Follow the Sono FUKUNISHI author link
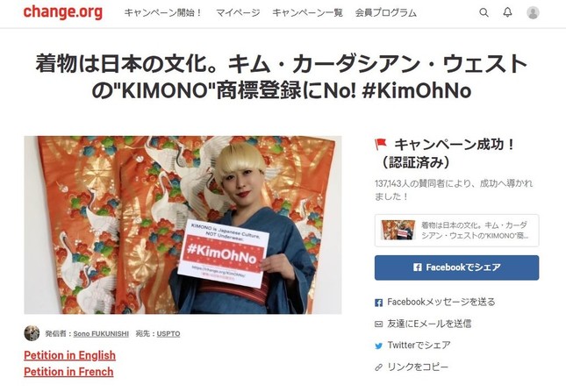This screenshot has width=566, height=392. (x=101, y=334)
